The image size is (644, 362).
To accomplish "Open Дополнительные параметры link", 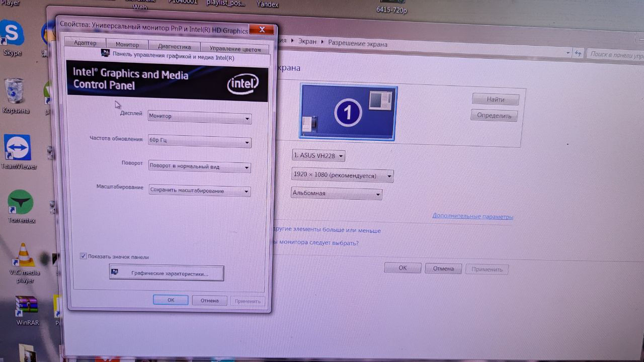I will click(x=473, y=217).
